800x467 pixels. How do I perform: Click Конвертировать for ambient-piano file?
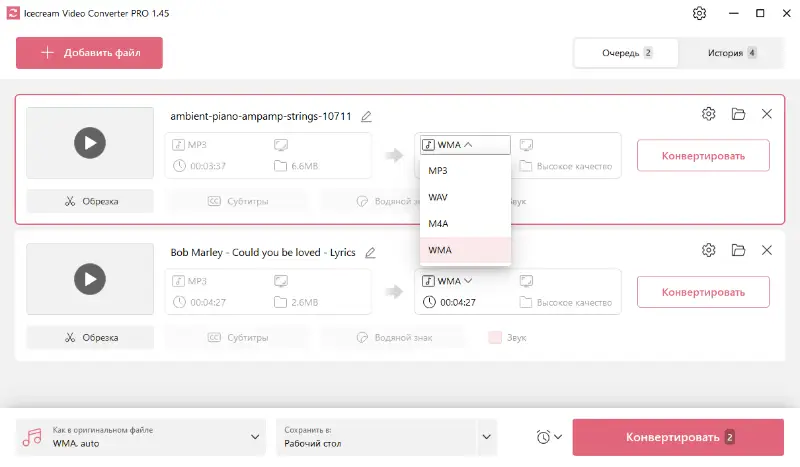point(703,156)
